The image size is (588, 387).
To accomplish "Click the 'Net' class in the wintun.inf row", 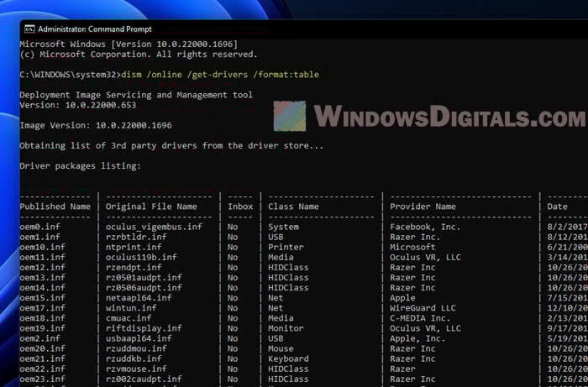I will [276, 307].
